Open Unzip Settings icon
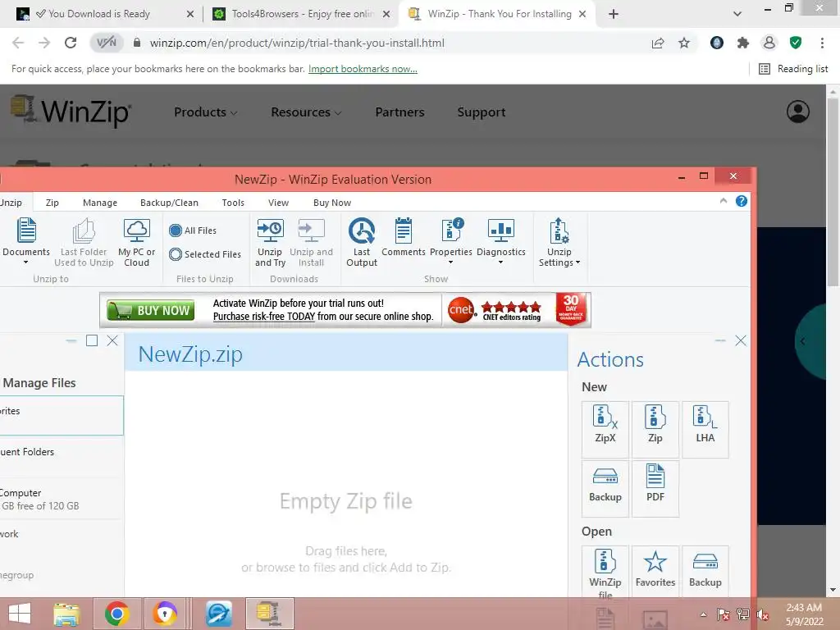Viewport: 840px width, 630px height. (559, 231)
